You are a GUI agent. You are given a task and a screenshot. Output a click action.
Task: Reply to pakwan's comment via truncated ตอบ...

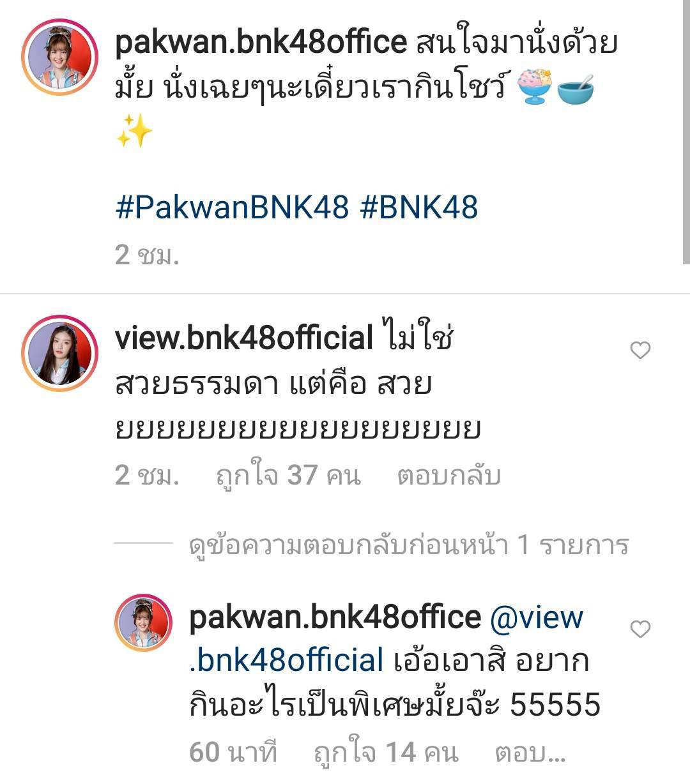tap(530, 753)
